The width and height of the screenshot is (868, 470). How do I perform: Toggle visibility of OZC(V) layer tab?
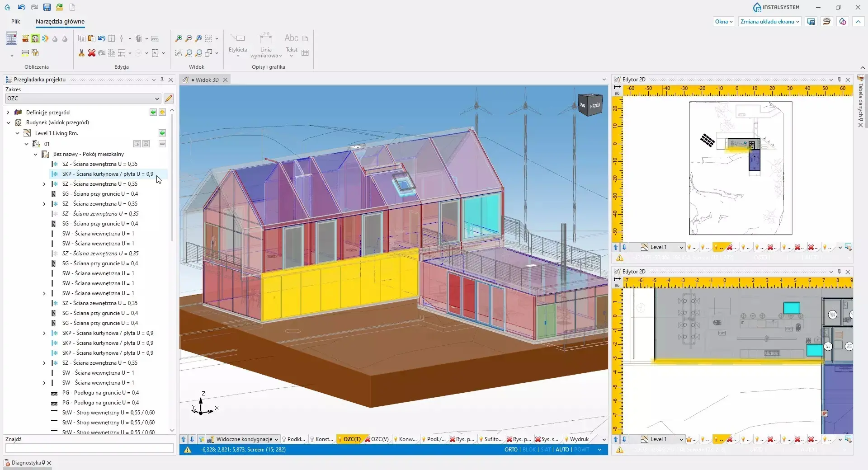(x=377, y=439)
